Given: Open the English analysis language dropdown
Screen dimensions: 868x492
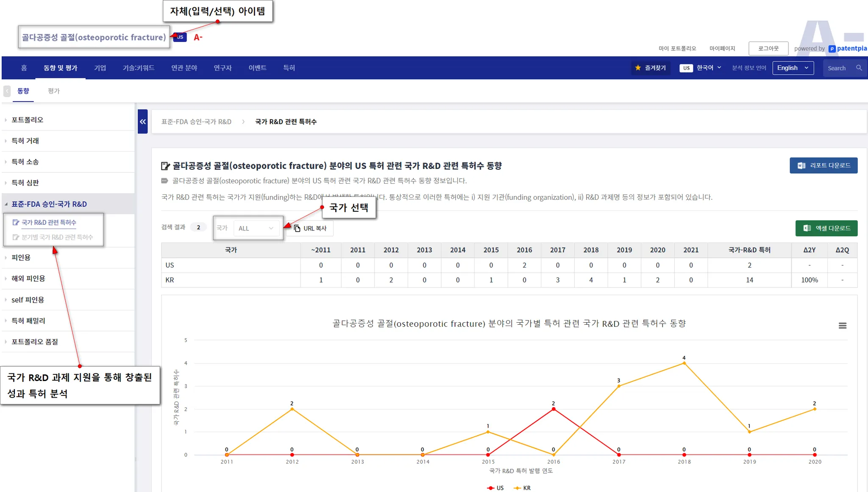Looking at the screenshot, I should (793, 68).
